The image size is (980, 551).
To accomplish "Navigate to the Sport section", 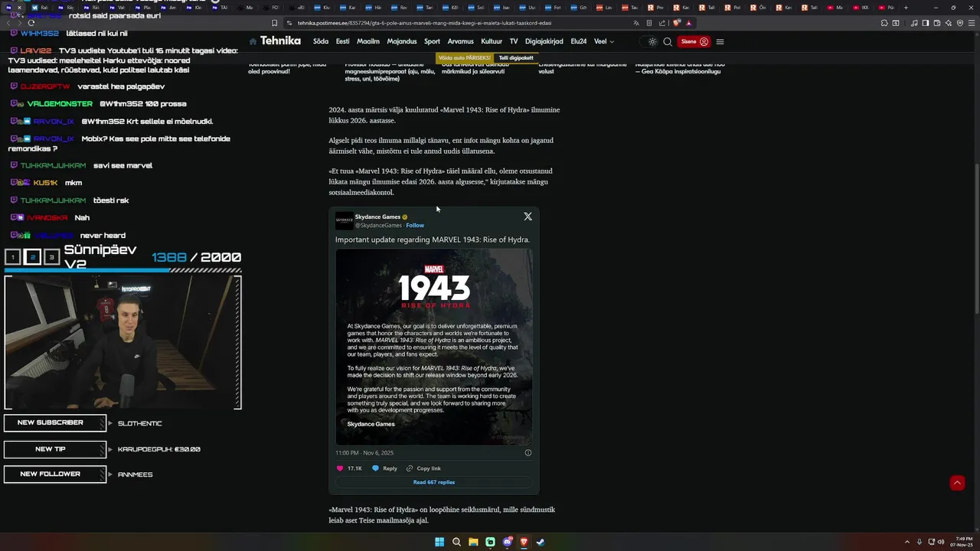I will (x=432, y=41).
